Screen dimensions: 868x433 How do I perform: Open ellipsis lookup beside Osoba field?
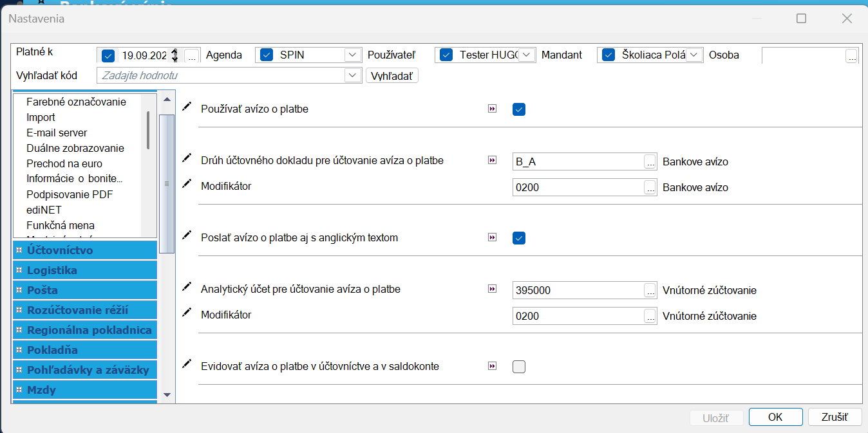pos(851,56)
